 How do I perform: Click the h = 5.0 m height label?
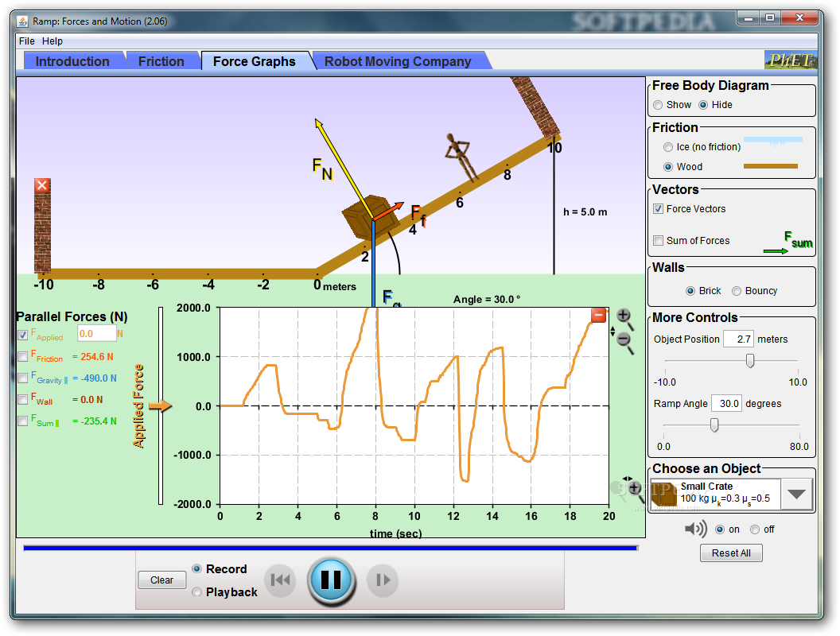(x=585, y=212)
